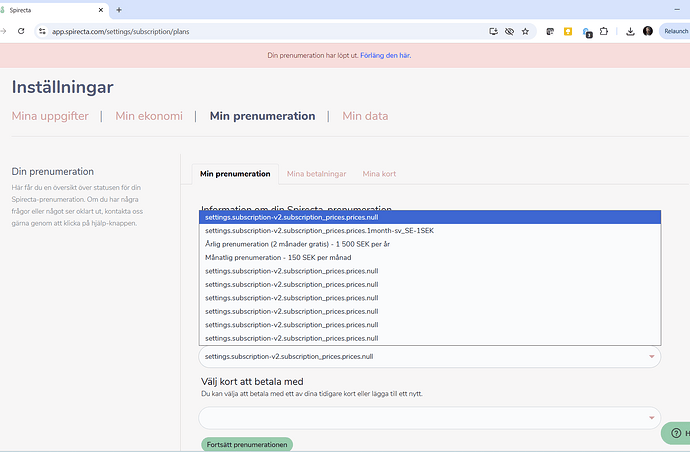The width and height of the screenshot is (690, 452).
Task: Go to Mina uppgifter settings section
Action: [x=50, y=116]
